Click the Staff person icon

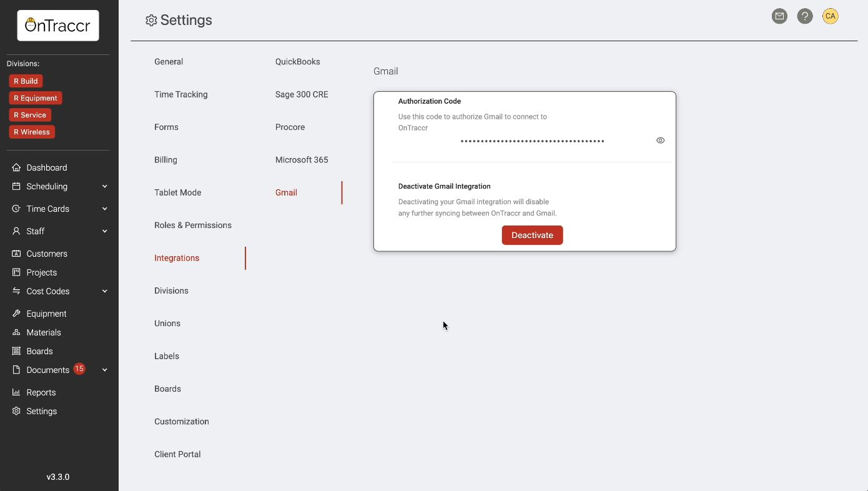pos(17,231)
